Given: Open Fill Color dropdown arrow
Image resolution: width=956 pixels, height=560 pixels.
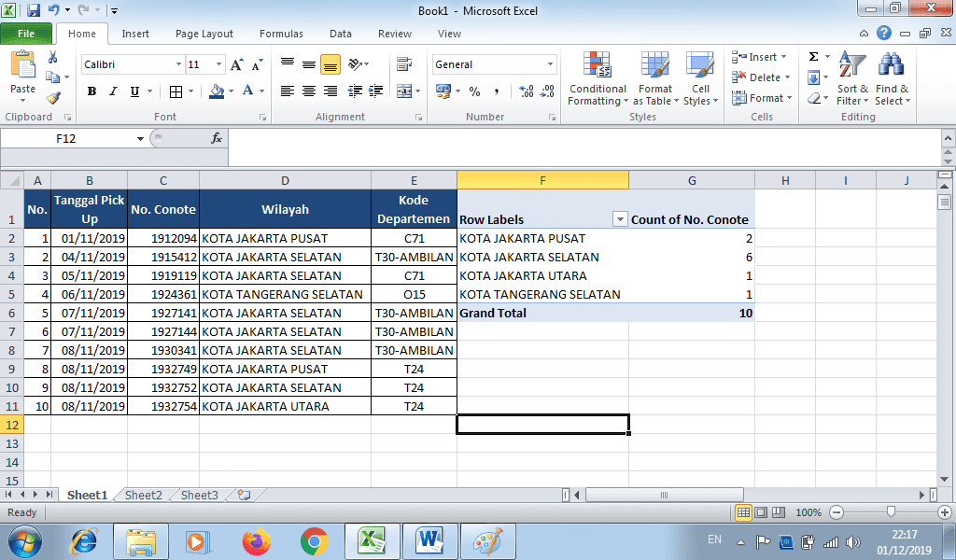Looking at the screenshot, I should click(x=232, y=91).
